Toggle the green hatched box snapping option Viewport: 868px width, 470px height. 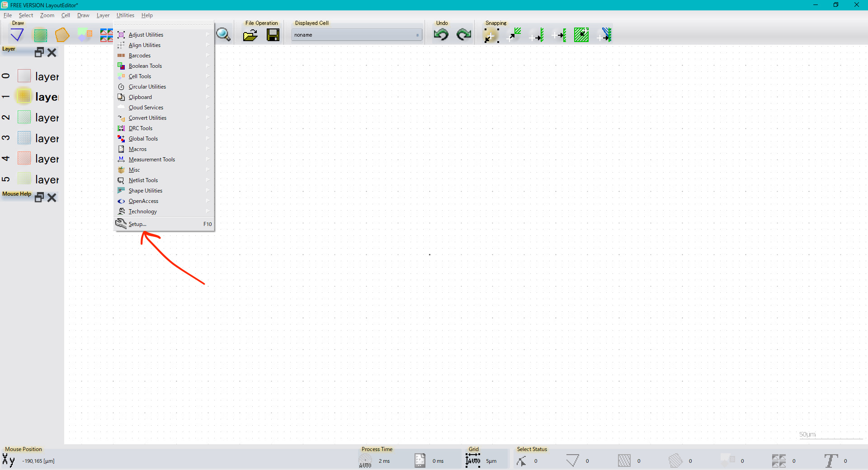click(581, 35)
